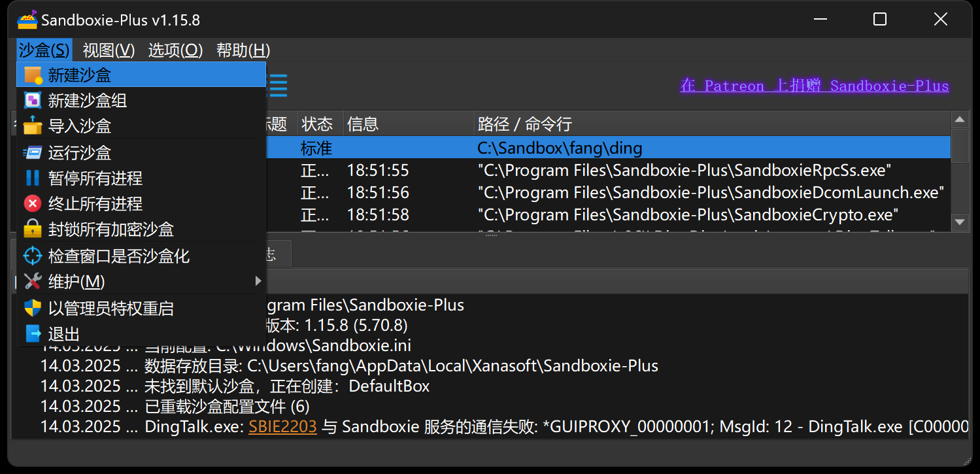Select the C:\Sandbox\fang\ding row

click(x=608, y=148)
